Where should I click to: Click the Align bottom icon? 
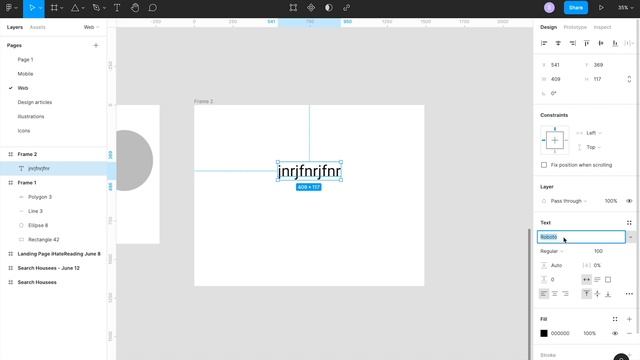pos(615,43)
